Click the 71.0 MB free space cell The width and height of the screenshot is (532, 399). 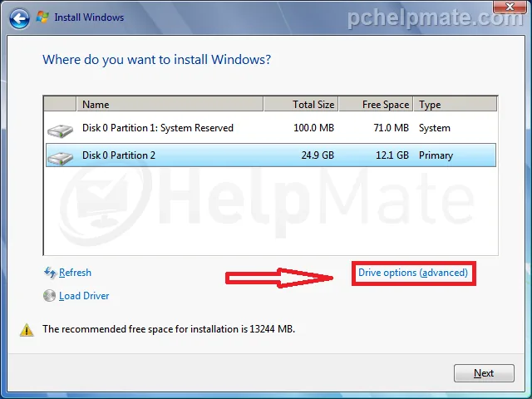[x=391, y=128]
